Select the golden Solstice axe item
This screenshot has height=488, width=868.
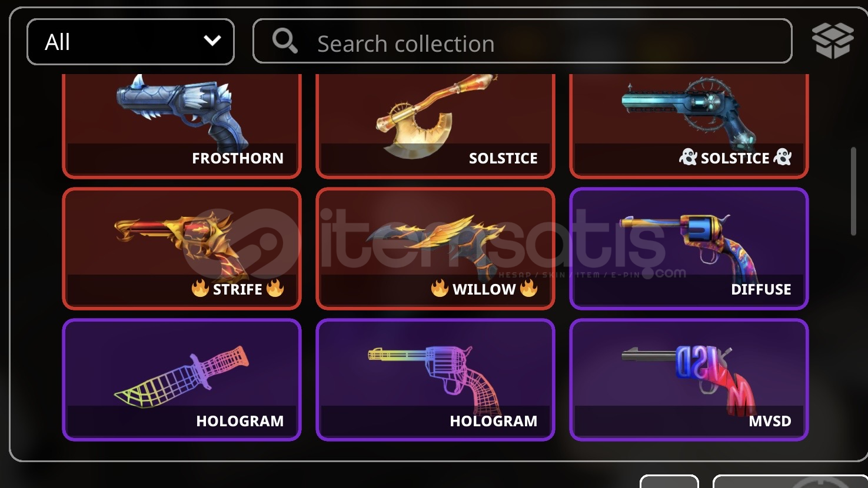435,125
